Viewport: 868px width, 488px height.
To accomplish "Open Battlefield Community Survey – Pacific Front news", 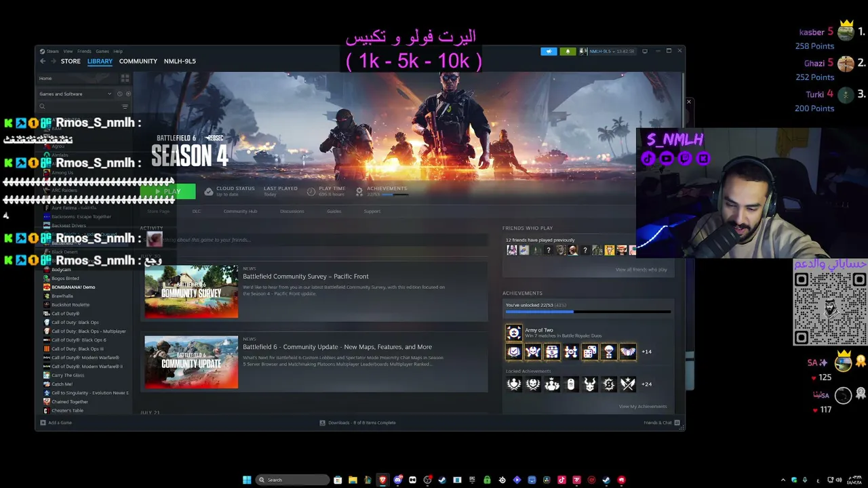I will pyautogui.click(x=306, y=277).
